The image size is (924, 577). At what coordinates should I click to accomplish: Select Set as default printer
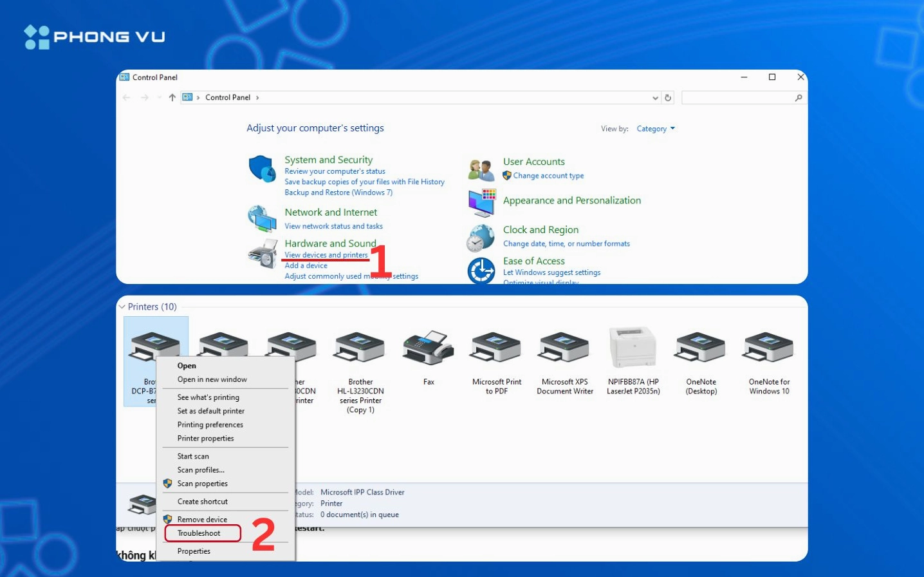pos(211,411)
